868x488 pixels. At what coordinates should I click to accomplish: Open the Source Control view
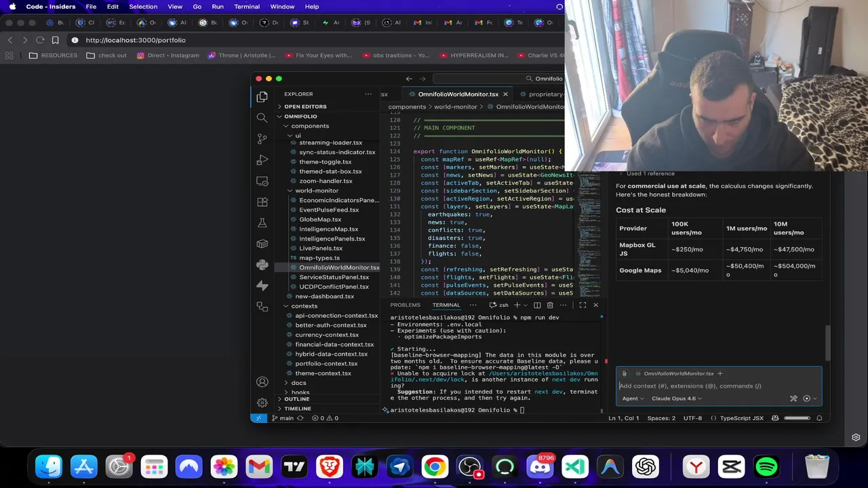click(262, 139)
